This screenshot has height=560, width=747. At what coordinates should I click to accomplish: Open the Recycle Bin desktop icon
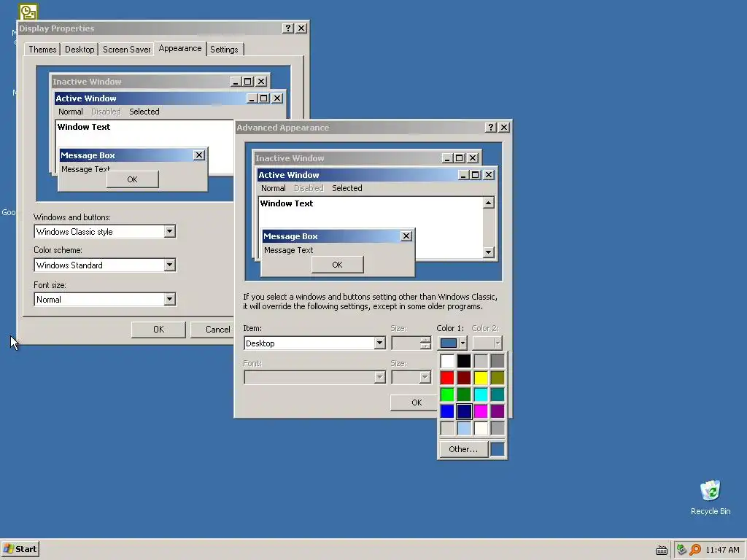(711, 497)
